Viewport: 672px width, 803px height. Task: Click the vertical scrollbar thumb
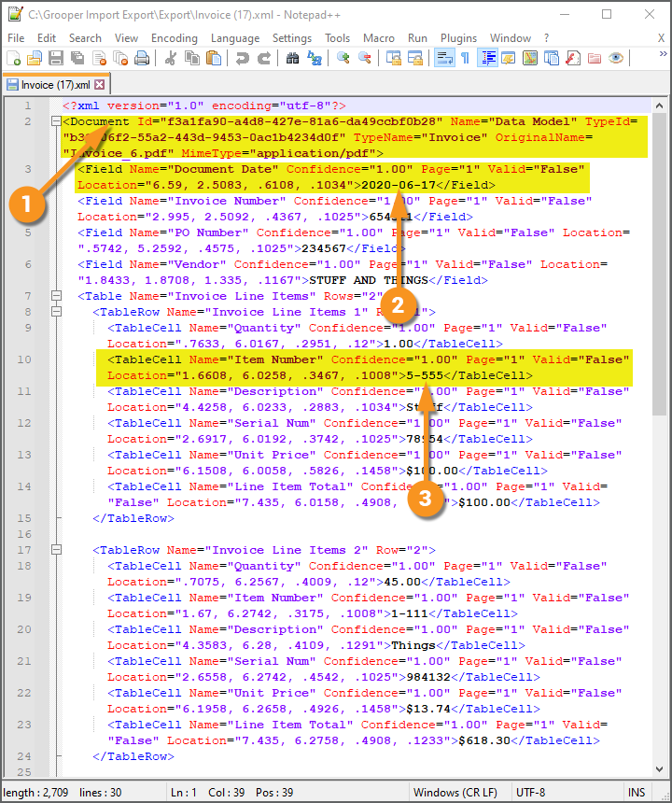click(x=659, y=264)
